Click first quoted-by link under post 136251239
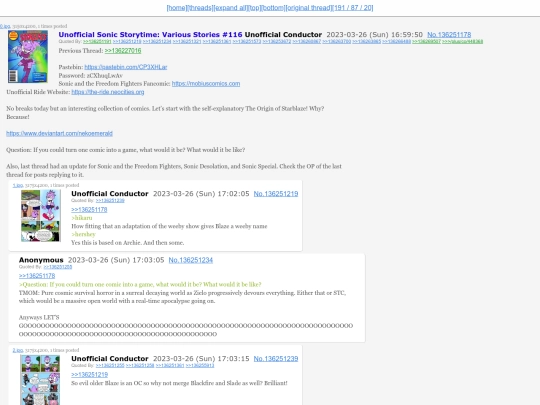This screenshot has width=540, height=405. 110,365
